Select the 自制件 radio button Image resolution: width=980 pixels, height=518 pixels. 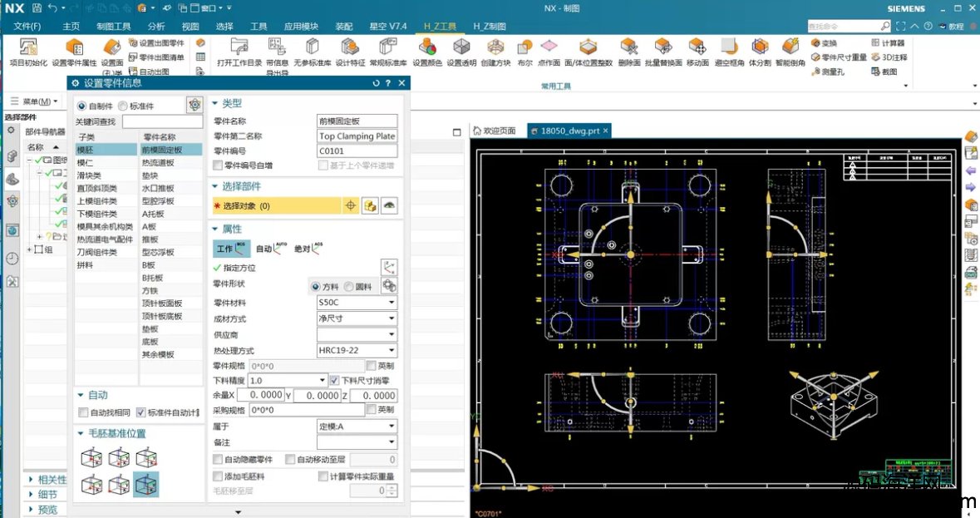pos(81,106)
